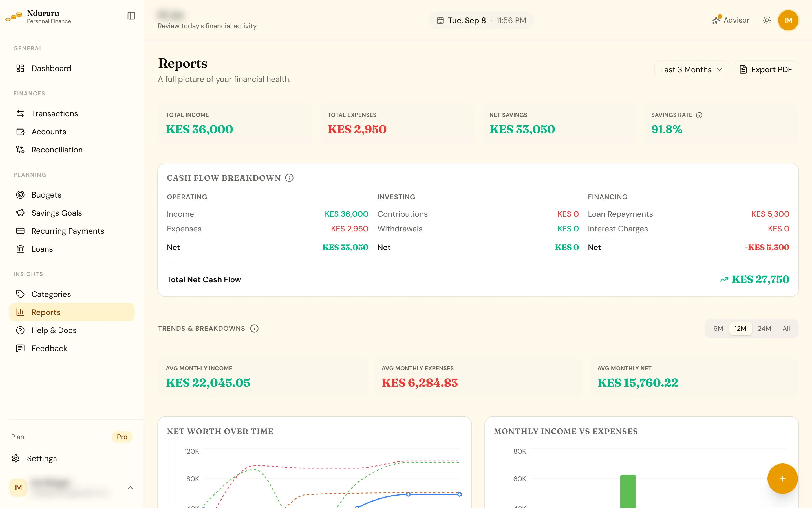This screenshot has height=508, width=812.
Task: Select the 12M trend range
Action: coord(740,329)
